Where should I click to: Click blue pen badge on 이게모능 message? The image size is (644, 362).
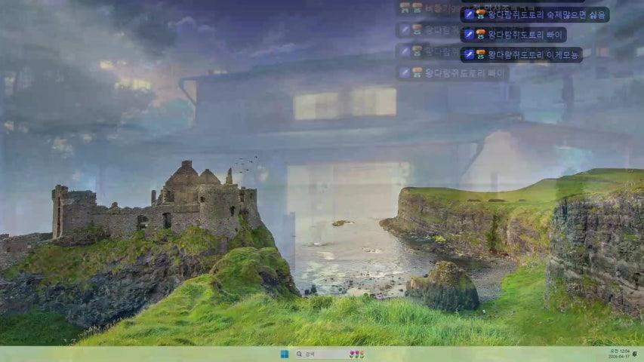pyautogui.click(x=469, y=55)
